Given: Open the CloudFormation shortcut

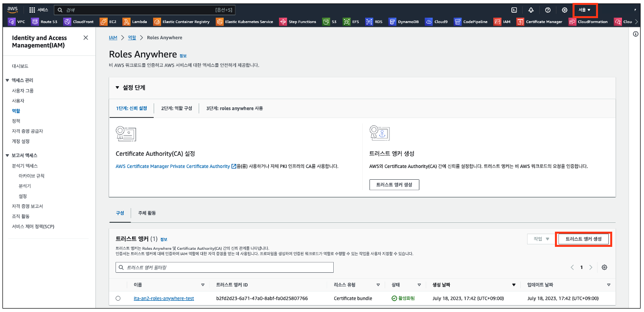Looking at the screenshot, I should [588, 22].
